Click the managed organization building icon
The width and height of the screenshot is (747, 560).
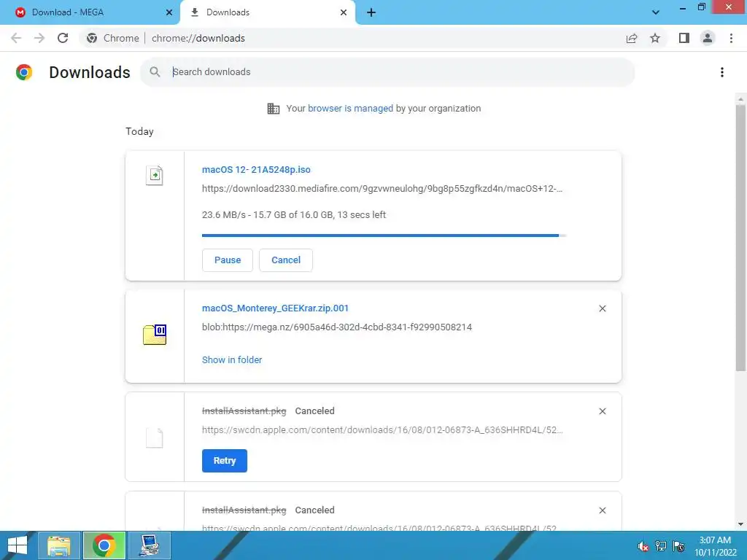click(x=274, y=109)
